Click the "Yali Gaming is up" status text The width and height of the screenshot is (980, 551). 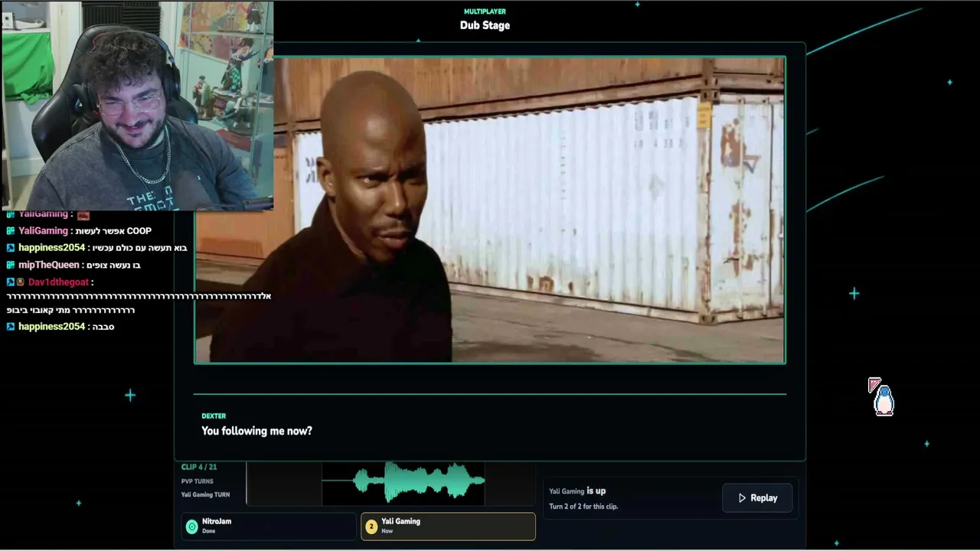tap(577, 491)
